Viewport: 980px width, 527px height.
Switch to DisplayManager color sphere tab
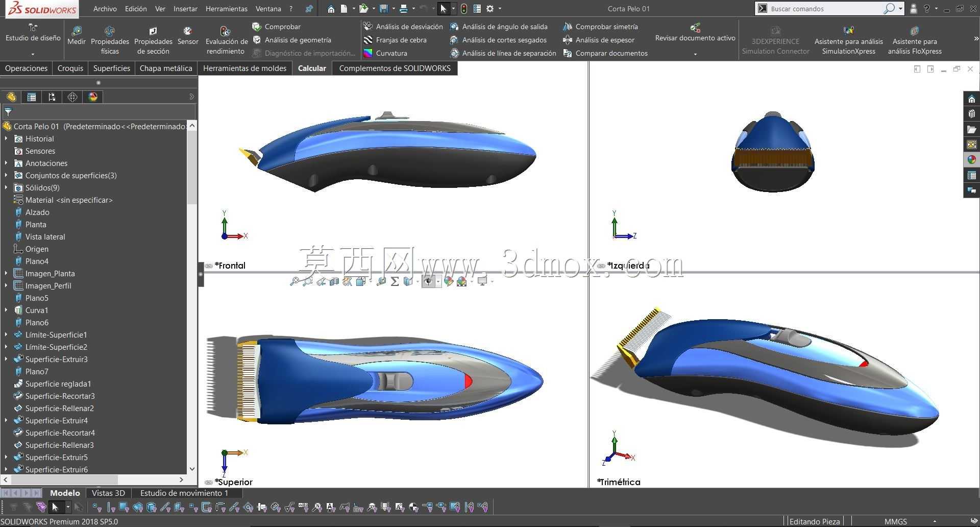(93, 97)
